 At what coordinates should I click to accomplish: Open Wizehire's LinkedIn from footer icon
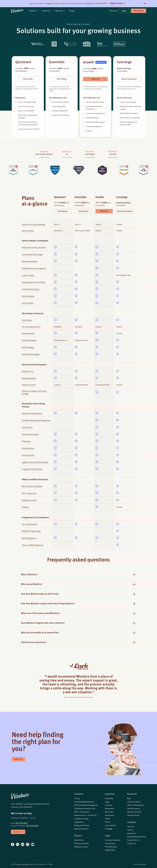23,844
